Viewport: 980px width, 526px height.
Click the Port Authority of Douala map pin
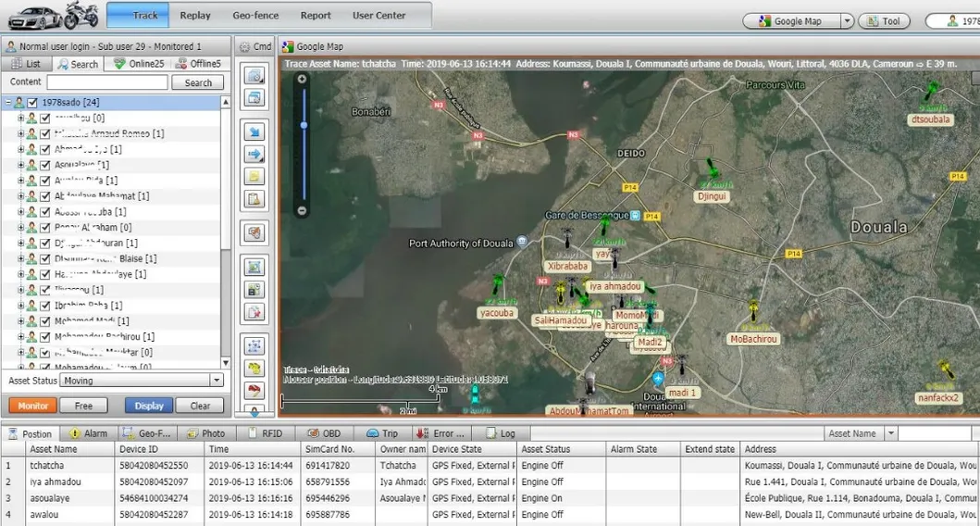pyautogui.click(x=522, y=242)
